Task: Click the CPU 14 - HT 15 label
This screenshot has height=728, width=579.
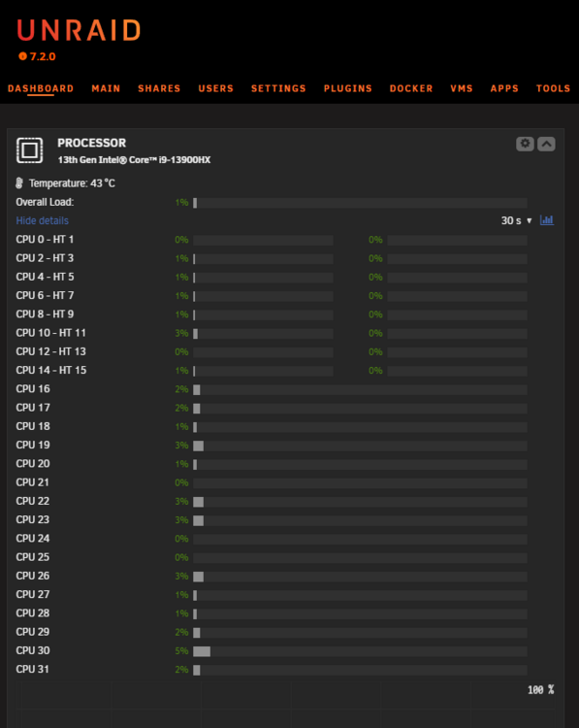Action: [x=51, y=370]
